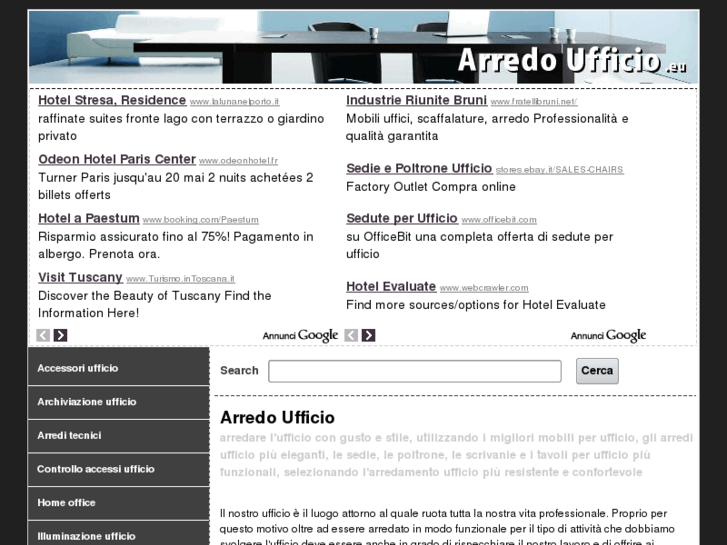Open Industrie Riunite Bruni ad link
The height and width of the screenshot is (545, 727).
416,100
